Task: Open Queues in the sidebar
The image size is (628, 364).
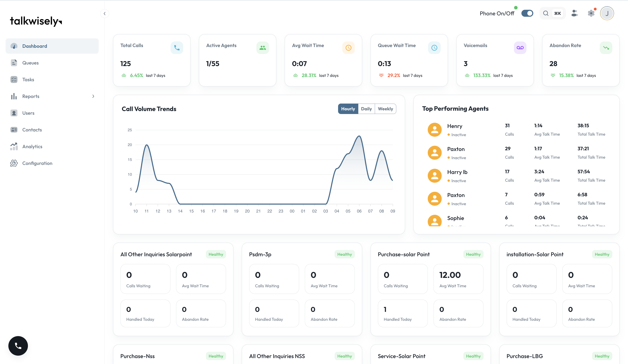Action: pyautogui.click(x=30, y=63)
